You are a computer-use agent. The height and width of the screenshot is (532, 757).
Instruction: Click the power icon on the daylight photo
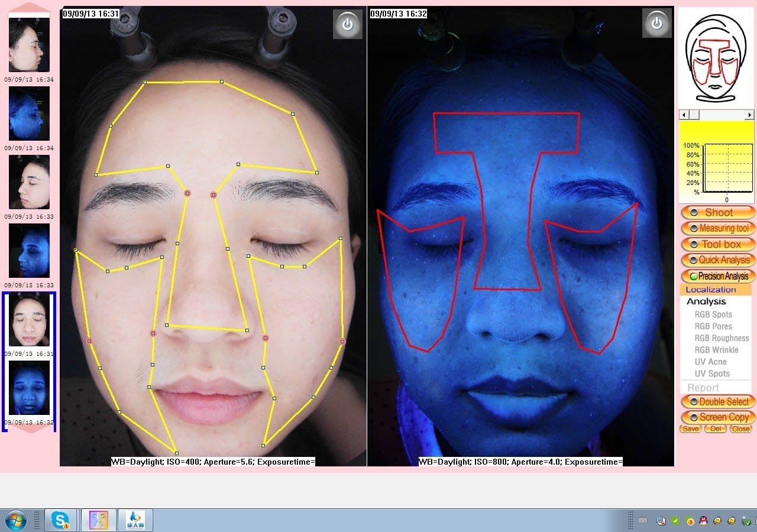(348, 24)
